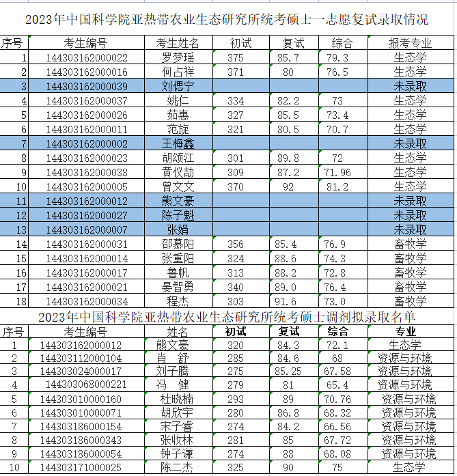
Task: Select the name cell 陈二杰
Action: click(x=177, y=468)
